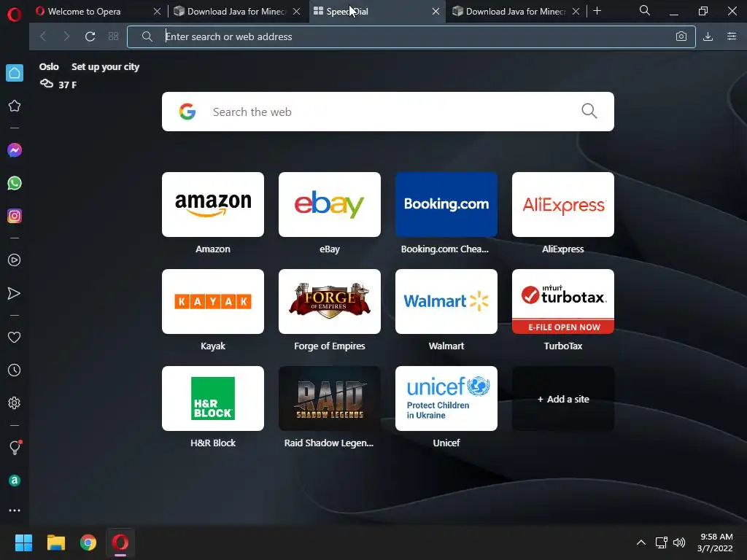The height and width of the screenshot is (560, 747).
Task: Open the Unicef speed dial tile
Action: click(446, 399)
